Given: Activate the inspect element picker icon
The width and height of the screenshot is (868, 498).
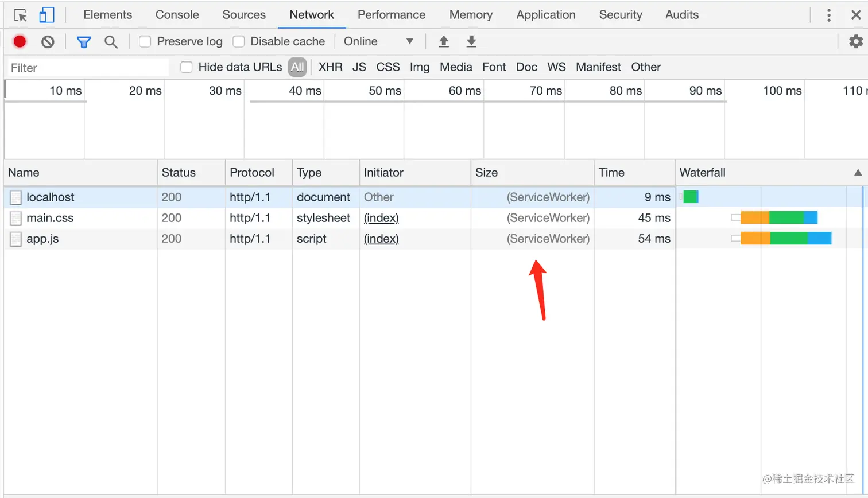Looking at the screenshot, I should pyautogui.click(x=20, y=15).
